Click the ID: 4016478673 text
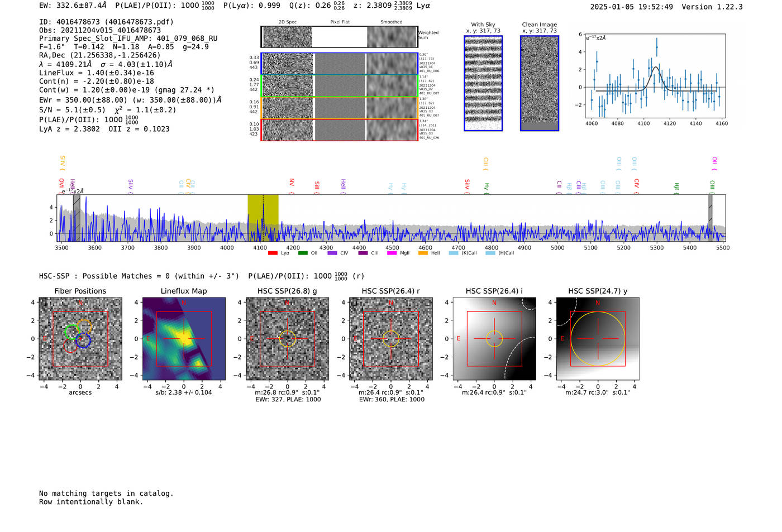Screen dimensions: 782x532 click(106, 22)
